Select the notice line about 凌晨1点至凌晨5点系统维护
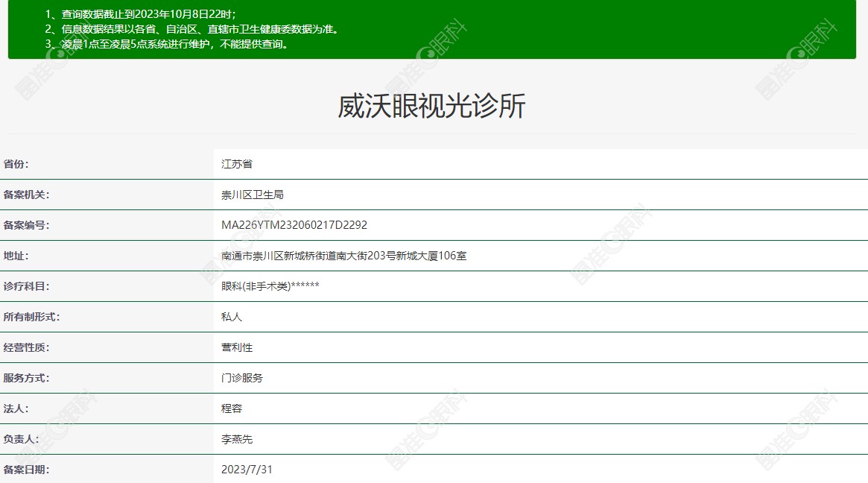This screenshot has height=483, width=868. 167,44
